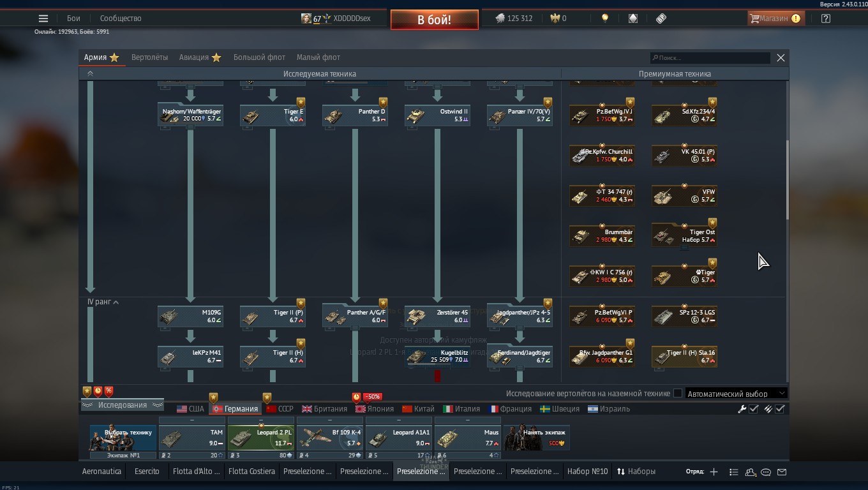Open the Сообщество menu
This screenshot has height=490, width=868.
click(x=121, y=19)
